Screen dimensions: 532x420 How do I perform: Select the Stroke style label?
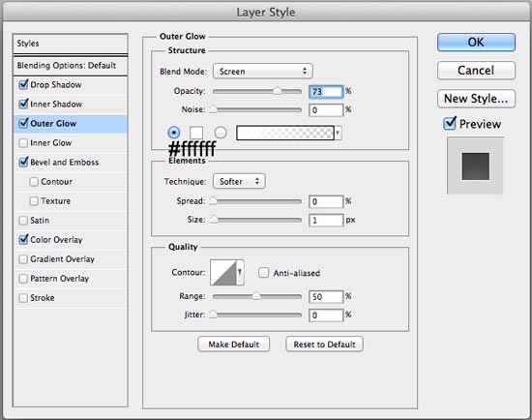point(43,297)
